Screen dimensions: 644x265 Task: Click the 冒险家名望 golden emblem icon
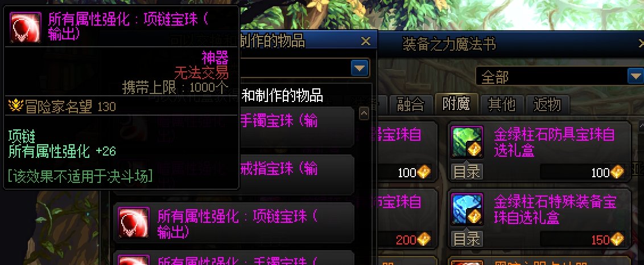[x=15, y=106]
